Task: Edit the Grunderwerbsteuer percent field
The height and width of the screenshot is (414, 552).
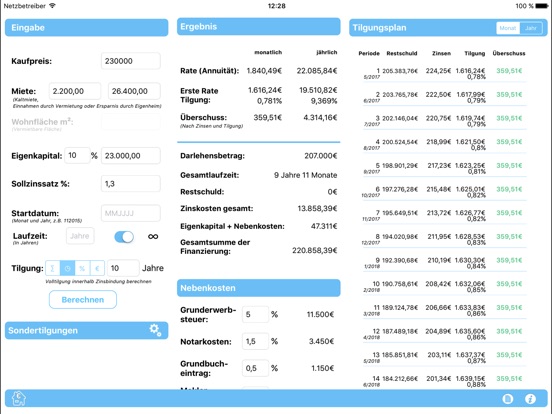Action: coord(255,314)
